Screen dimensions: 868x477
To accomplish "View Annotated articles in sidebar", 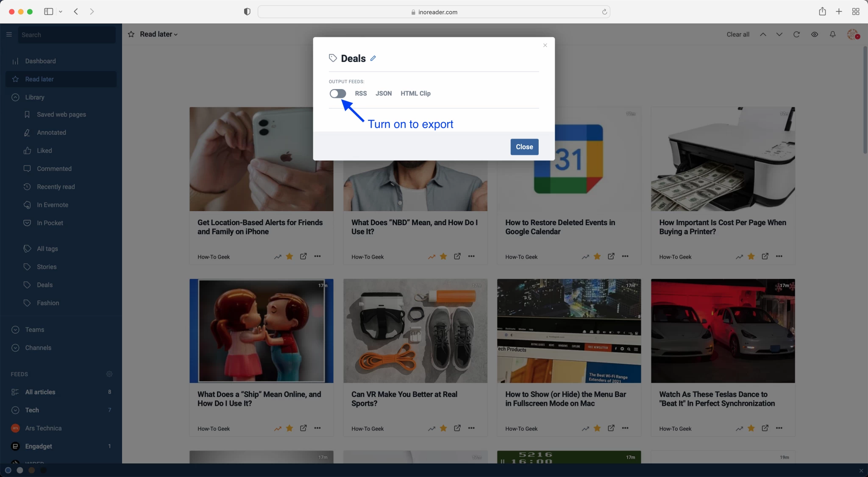I will pos(51,132).
